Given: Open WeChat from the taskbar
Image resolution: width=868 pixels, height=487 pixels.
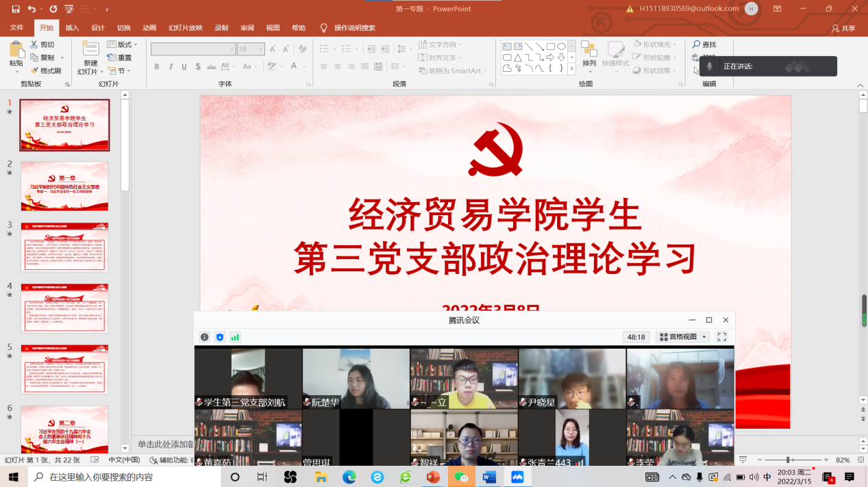Looking at the screenshot, I should click(461, 477).
